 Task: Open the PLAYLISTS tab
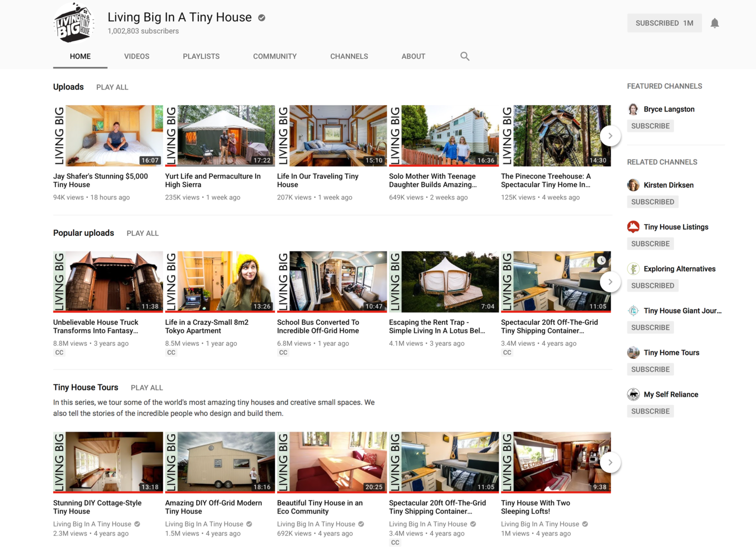[201, 56]
